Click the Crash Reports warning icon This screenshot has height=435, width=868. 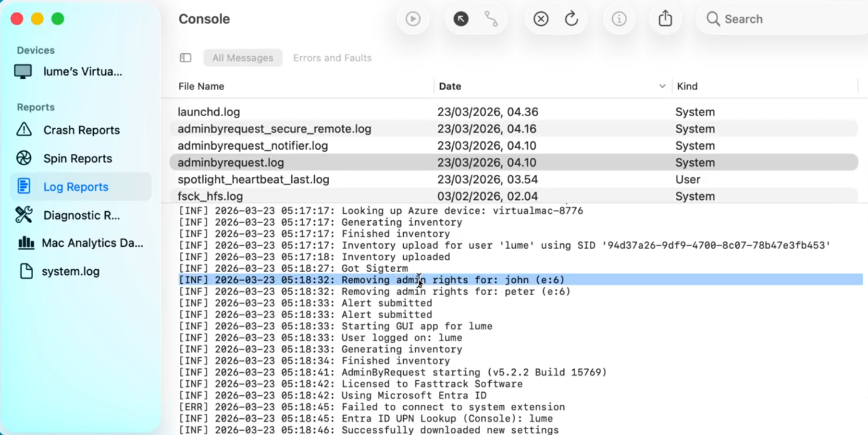pos(24,130)
